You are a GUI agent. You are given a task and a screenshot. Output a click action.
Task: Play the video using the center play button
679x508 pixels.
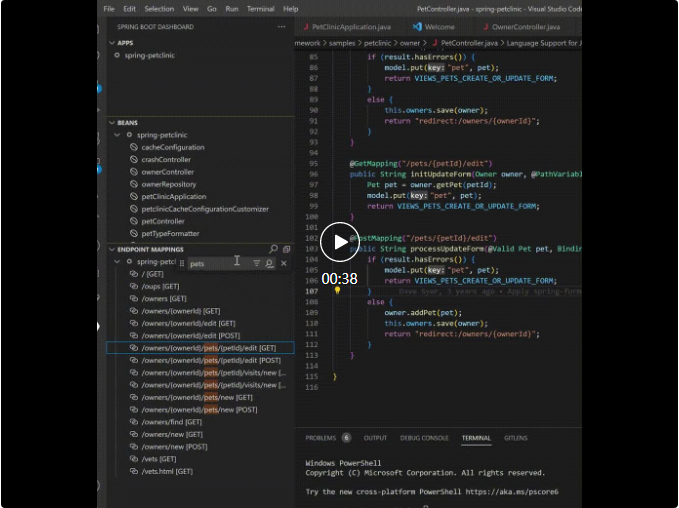[x=340, y=242]
